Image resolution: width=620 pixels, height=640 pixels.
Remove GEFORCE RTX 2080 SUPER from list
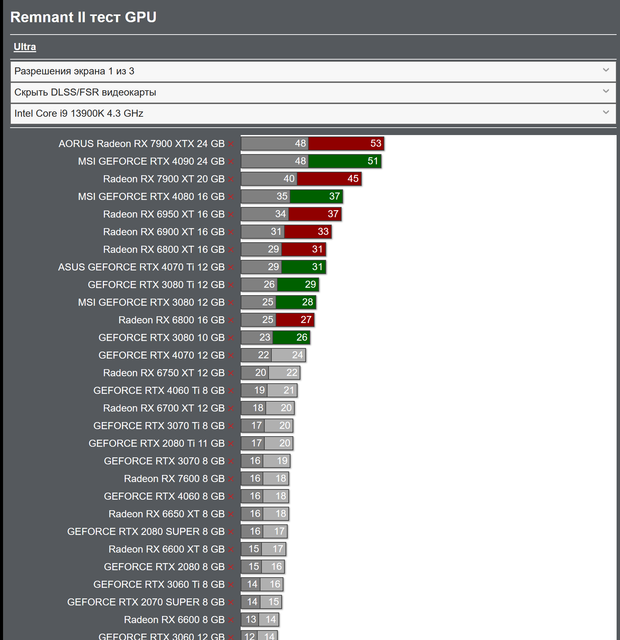coord(231,532)
